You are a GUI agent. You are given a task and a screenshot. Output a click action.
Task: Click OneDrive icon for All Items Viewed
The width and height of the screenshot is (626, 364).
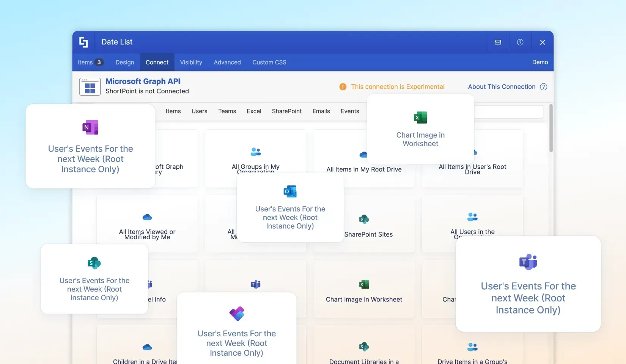coord(147,217)
